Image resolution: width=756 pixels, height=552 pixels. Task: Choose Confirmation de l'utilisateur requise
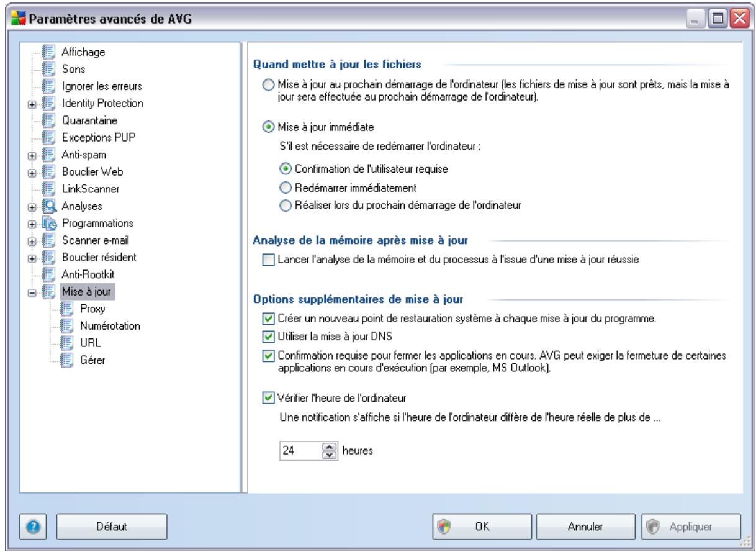[x=286, y=169]
